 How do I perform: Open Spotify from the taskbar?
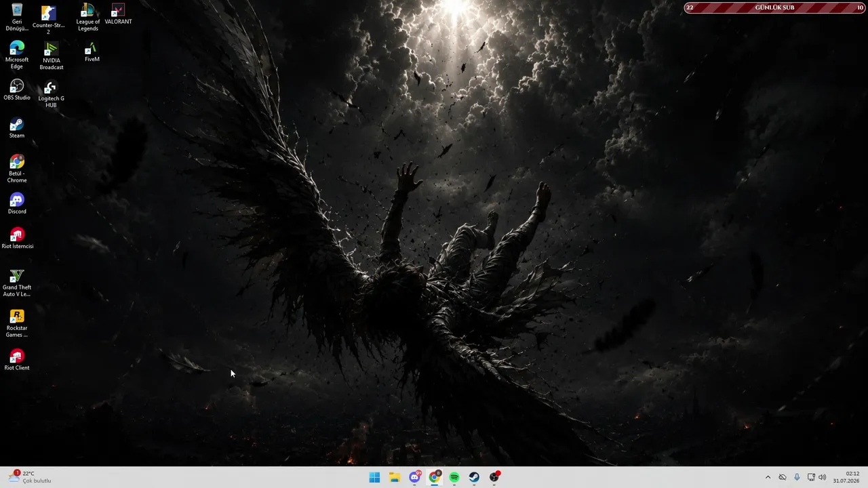point(454,477)
